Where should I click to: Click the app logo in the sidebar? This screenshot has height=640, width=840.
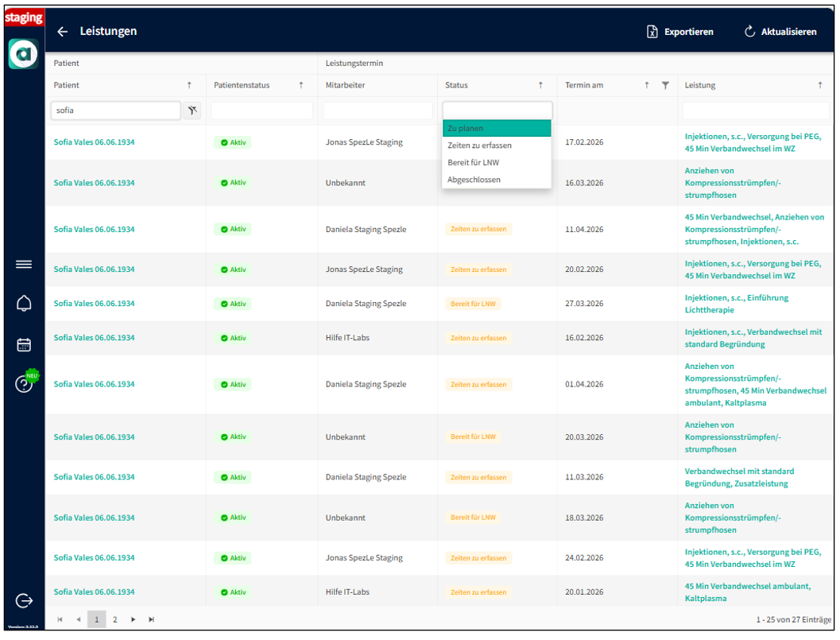[x=24, y=53]
